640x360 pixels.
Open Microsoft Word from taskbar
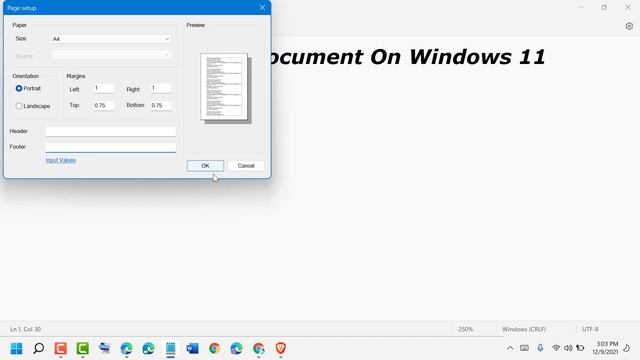[x=192, y=348]
